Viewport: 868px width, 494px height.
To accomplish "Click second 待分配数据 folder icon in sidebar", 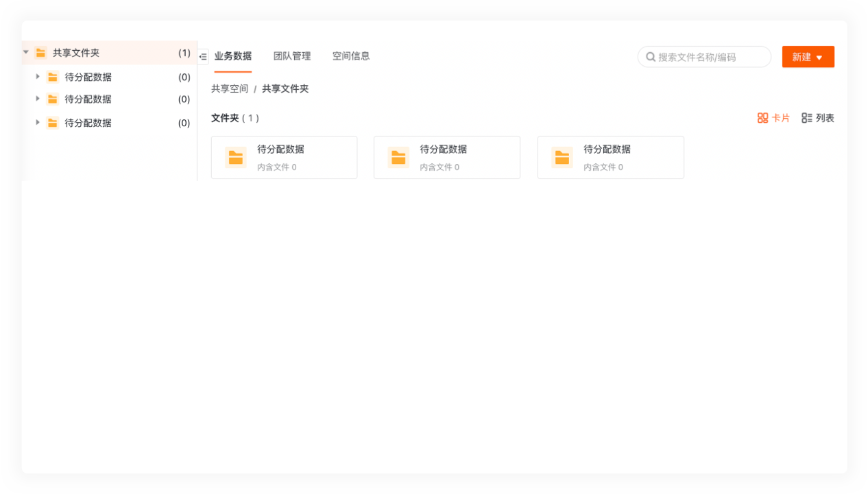I will [x=53, y=99].
